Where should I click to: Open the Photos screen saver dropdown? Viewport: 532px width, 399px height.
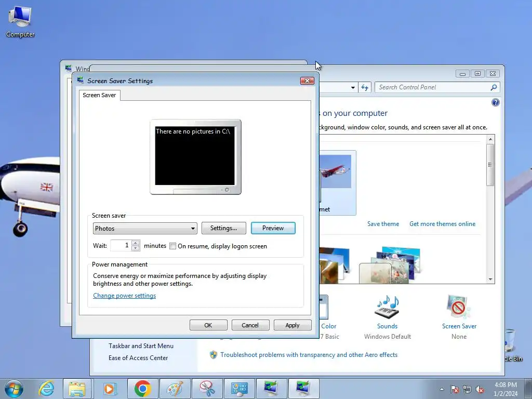(x=145, y=229)
